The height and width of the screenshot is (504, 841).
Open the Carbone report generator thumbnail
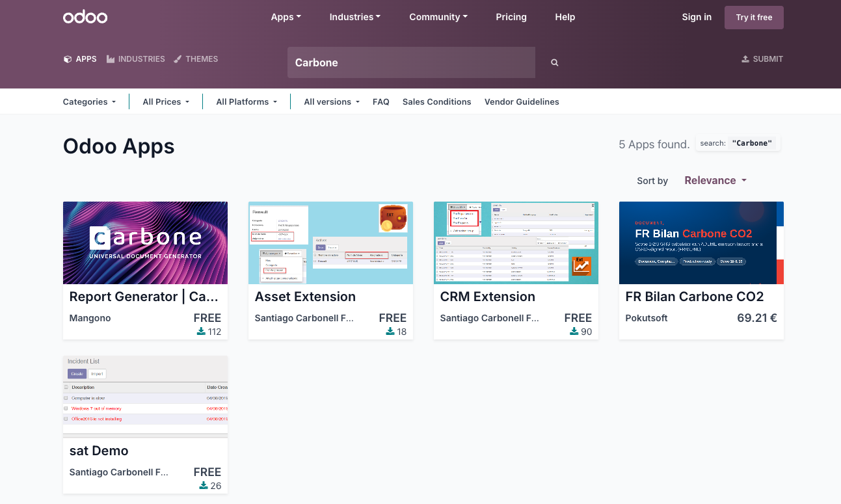click(x=145, y=243)
